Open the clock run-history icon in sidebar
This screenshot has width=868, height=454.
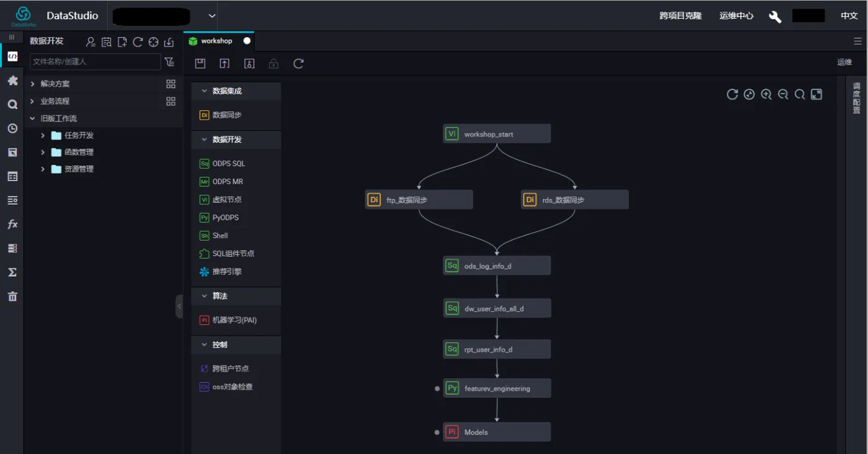tap(12, 128)
